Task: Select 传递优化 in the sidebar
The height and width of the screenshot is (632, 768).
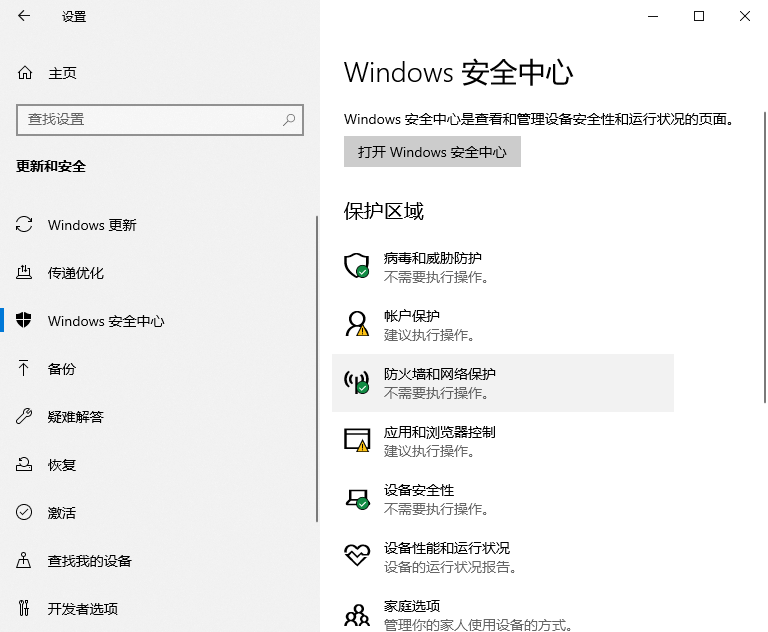Action: tap(159, 272)
